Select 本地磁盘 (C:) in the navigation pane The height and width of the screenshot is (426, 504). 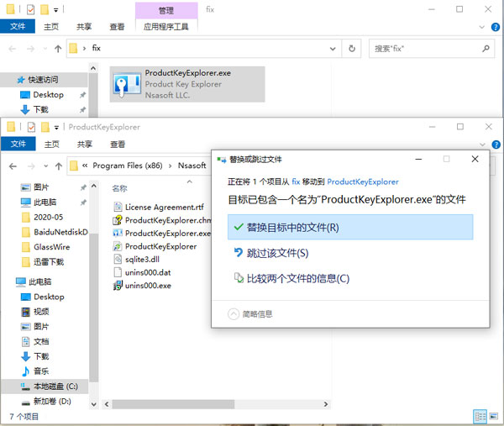55,387
